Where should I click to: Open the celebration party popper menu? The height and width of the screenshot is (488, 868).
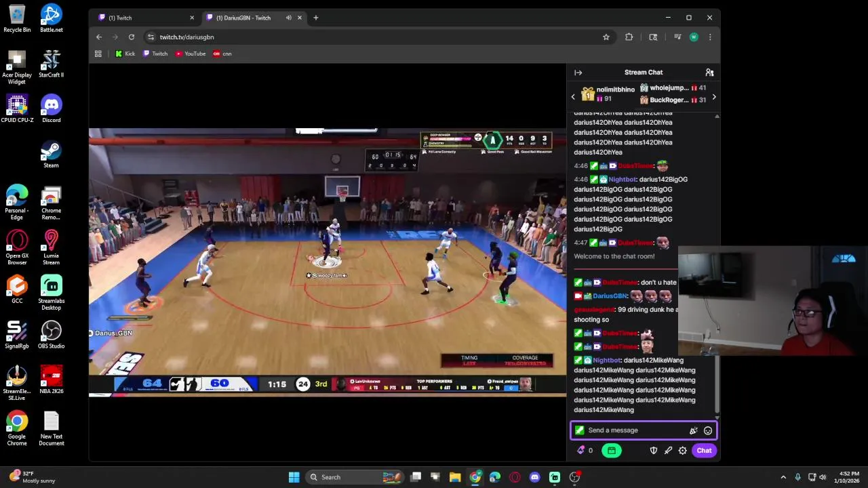(x=693, y=430)
